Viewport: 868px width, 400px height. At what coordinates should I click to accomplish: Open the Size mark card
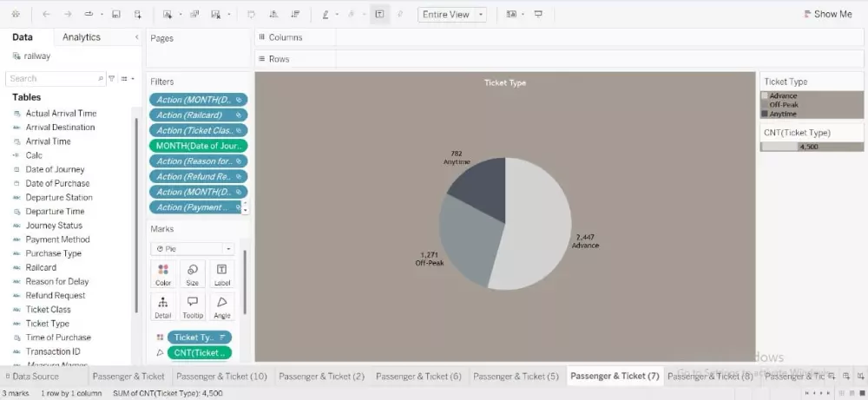[193, 274]
